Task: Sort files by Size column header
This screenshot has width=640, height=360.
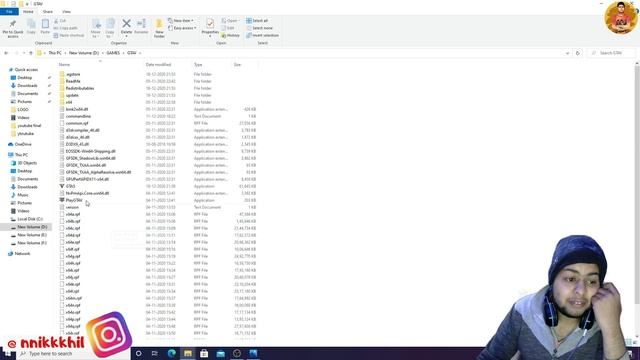Action: (x=237, y=64)
